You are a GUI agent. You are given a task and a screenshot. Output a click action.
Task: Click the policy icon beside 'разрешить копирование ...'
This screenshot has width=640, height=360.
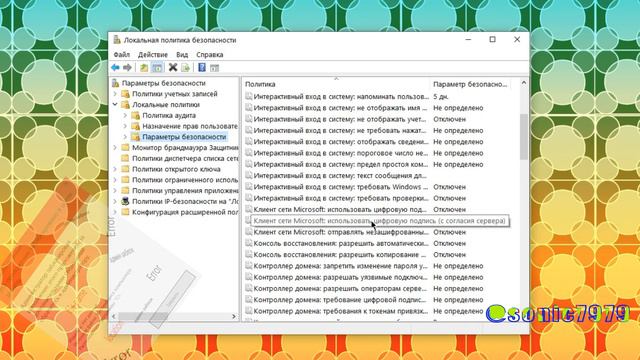[x=249, y=254]
